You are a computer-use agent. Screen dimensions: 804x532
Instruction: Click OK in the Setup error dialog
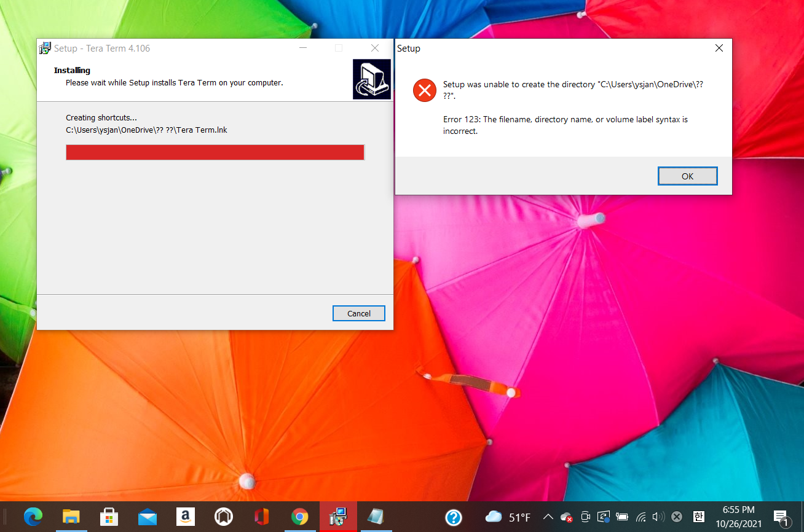click(687, 176)
